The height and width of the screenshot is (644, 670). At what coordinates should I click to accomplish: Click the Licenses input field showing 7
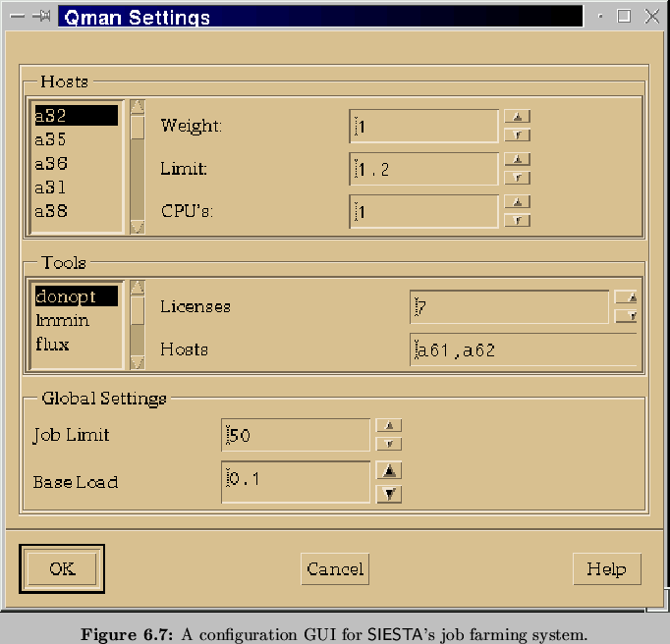point(509,306)
